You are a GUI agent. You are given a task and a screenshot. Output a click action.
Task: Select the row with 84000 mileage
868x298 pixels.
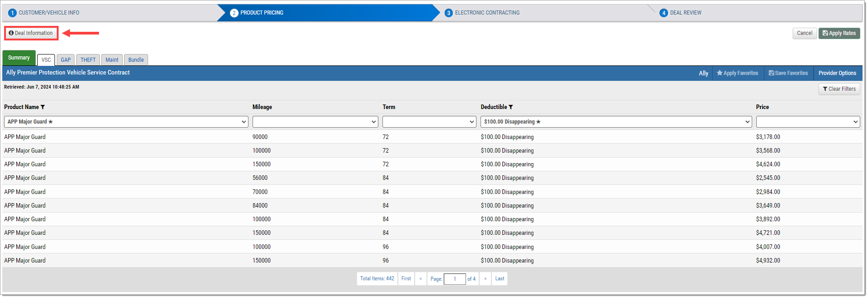[x=432, y=206]
